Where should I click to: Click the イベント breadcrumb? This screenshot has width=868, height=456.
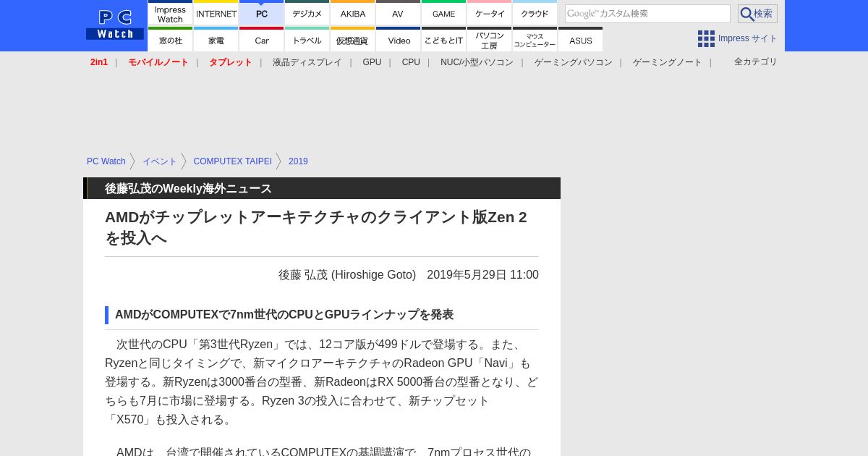click(159, 161)
